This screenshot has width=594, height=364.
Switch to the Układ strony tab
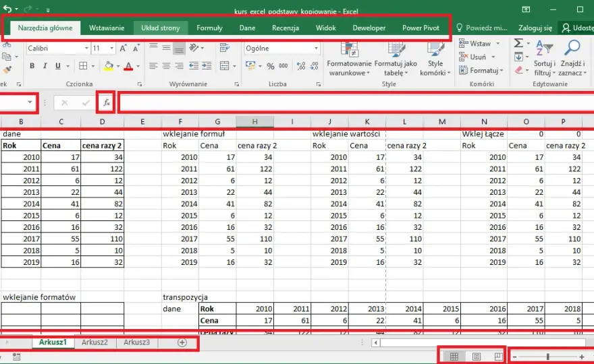click(160, 28)
